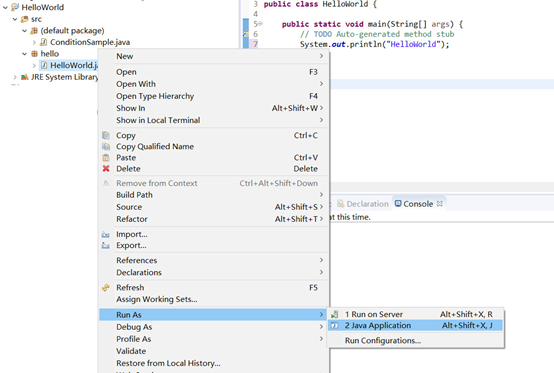Click Open Type Hierarchy

pos(213,96)
